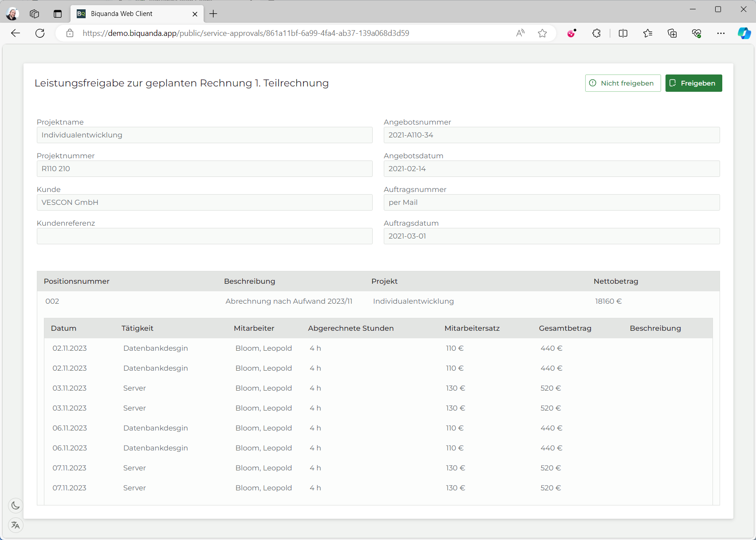Viewport: 756px width, 540px height.
Task: Click the Kundenreferenz input field
Action: click(205, 236)
